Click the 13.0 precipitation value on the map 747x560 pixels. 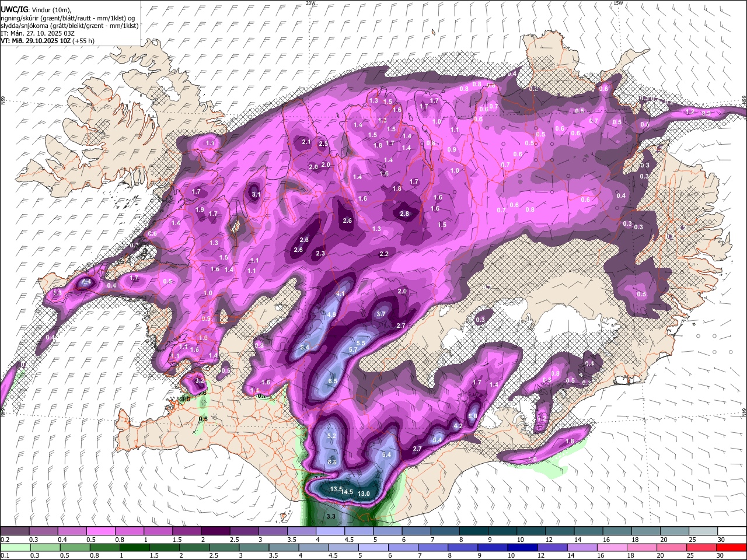364,494
